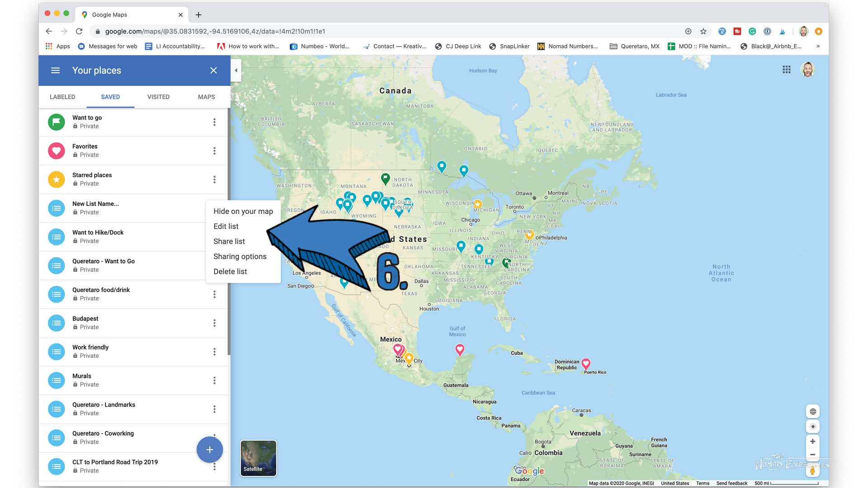Open options menu for Want to go list

pyautogui.click(x=214, y=122)
